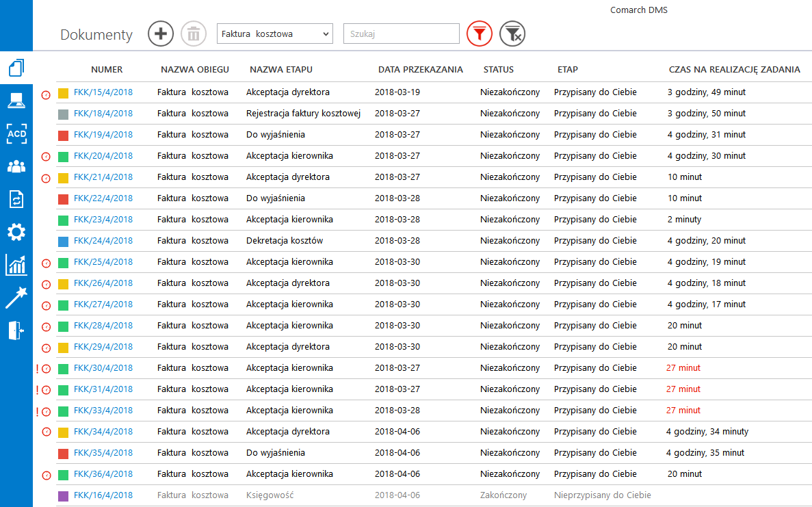This screenshot has width=812, height=507.
Task: Click the Szukaj search field
Action: point(402,34)
